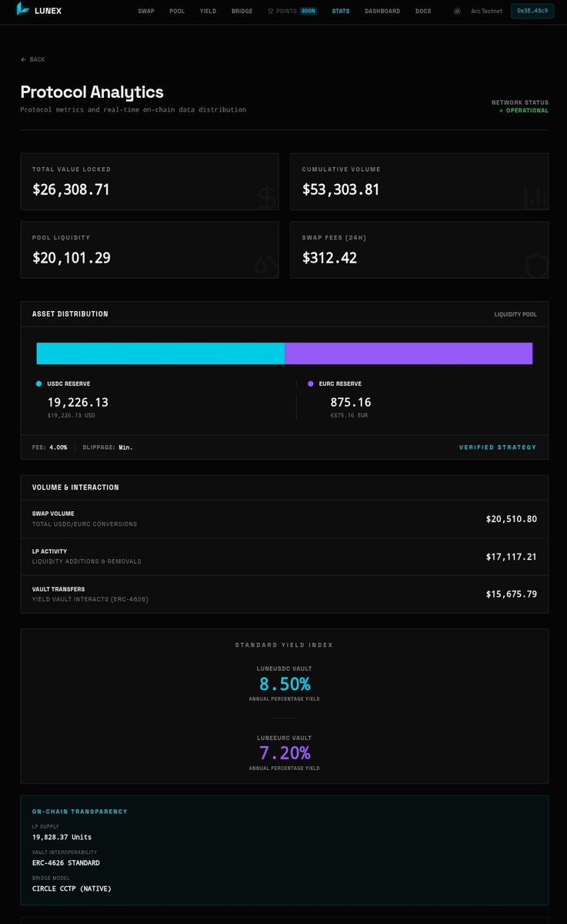567x924 pixels.
Task: Click the Pool Liquidity amount $20,101.29
Action: 71,258
